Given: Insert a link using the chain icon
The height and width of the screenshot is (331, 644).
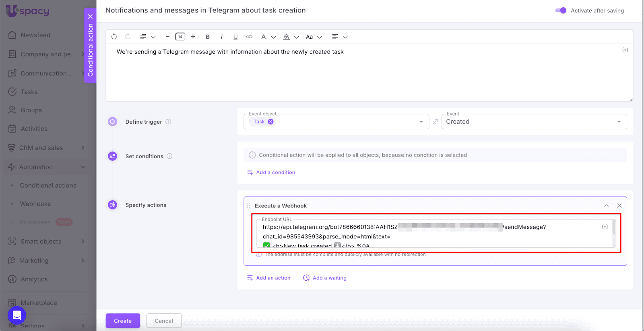Looking at the screenshot, I should click(249, 37).
